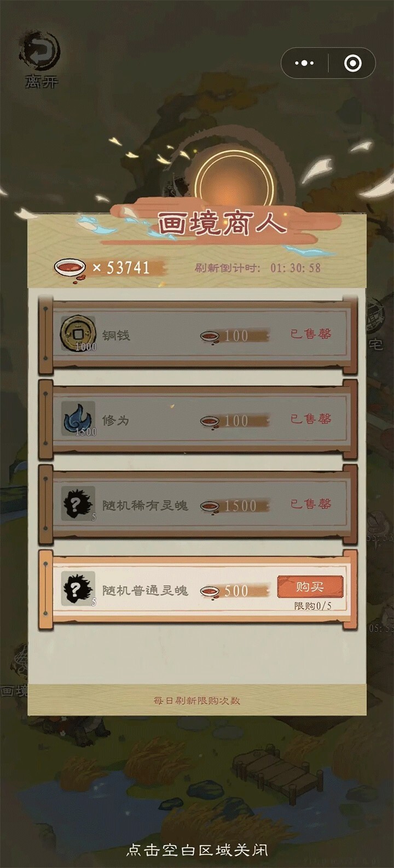Tap 已售罄 label on 修为 row

[x=311, y=419]
